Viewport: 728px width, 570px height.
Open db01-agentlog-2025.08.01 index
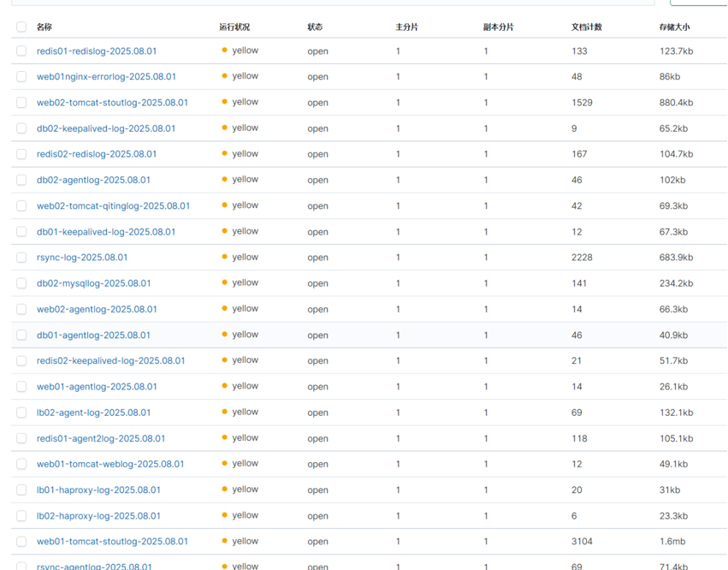(93, 335)
